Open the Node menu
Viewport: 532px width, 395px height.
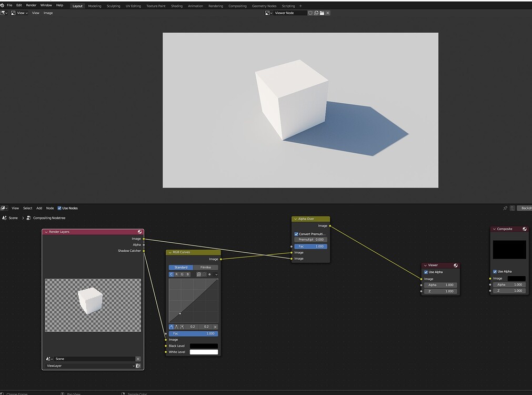pos(50,208)
